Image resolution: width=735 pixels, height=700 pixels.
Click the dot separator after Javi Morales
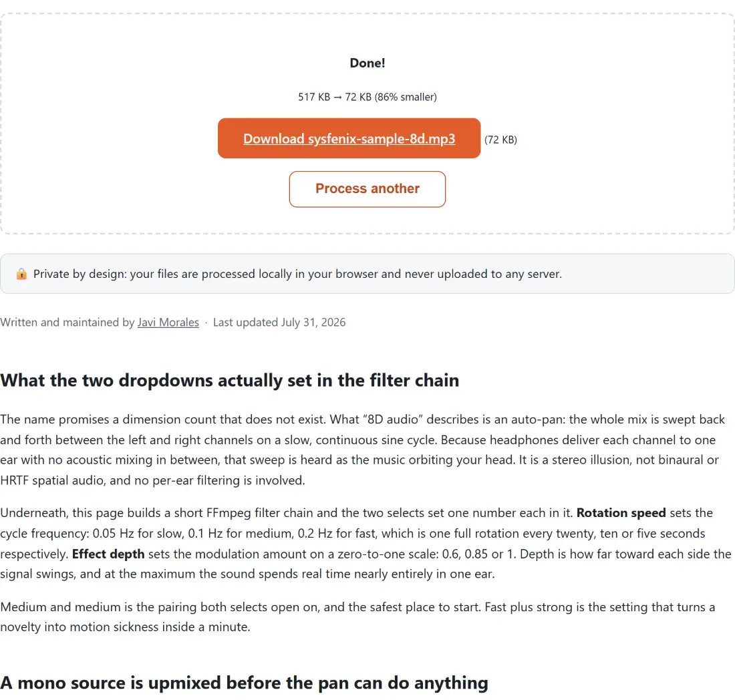(206, 323)
